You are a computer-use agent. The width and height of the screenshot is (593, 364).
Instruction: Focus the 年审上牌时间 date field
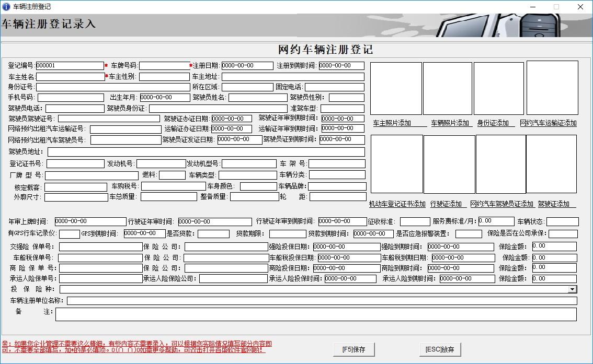pos(90,221)
